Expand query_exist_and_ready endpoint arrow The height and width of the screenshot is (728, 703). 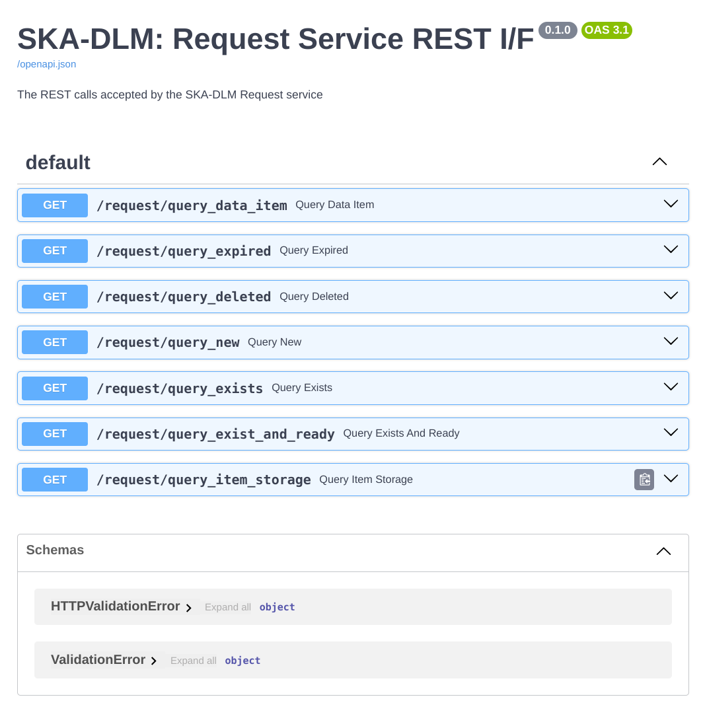[671, 433]
